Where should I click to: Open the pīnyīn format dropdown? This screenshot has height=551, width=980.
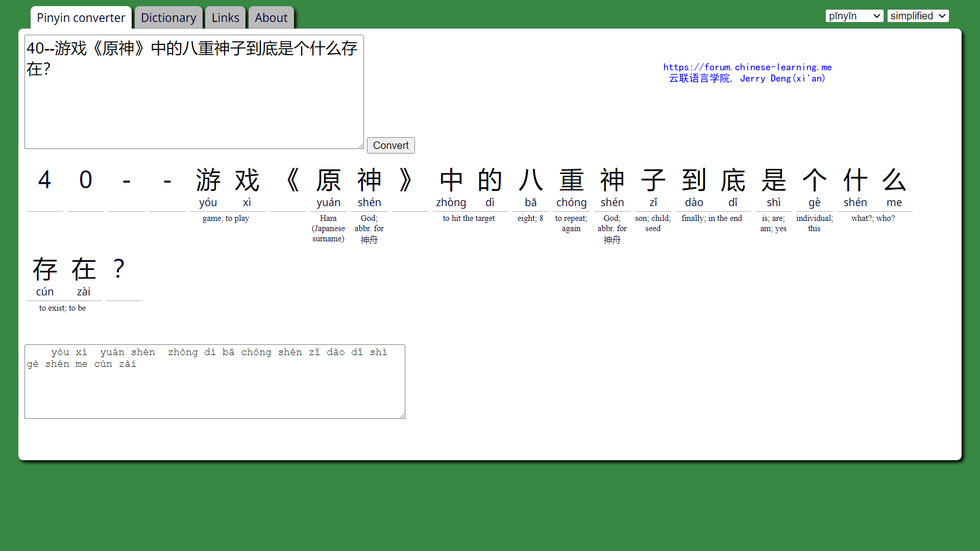click(854, 16)
